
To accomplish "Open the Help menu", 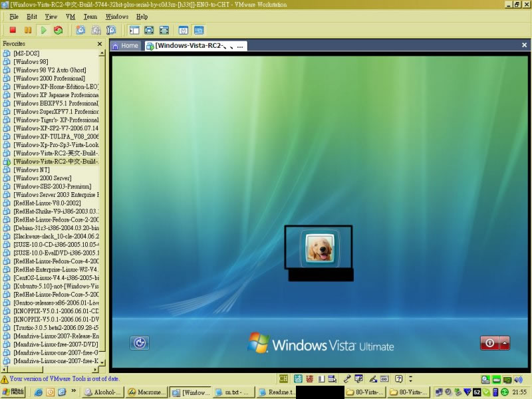I will [x=142, y=17].
